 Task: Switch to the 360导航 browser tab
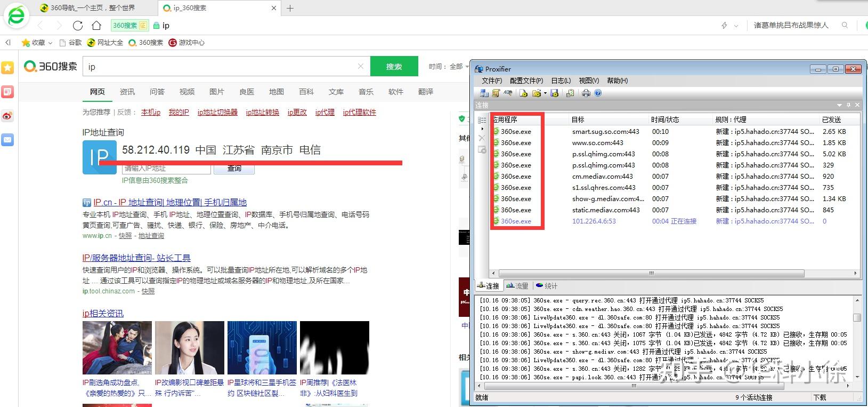[x=93, y=8]
